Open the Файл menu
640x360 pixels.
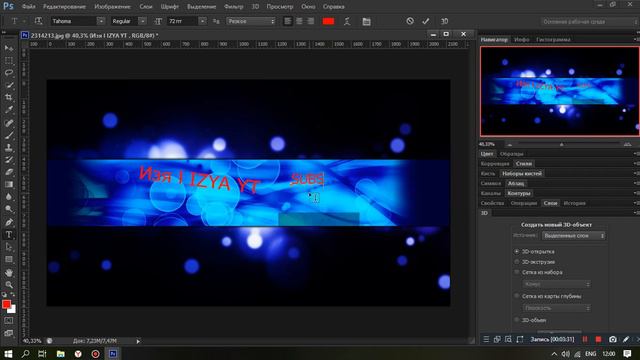[29, 7]
